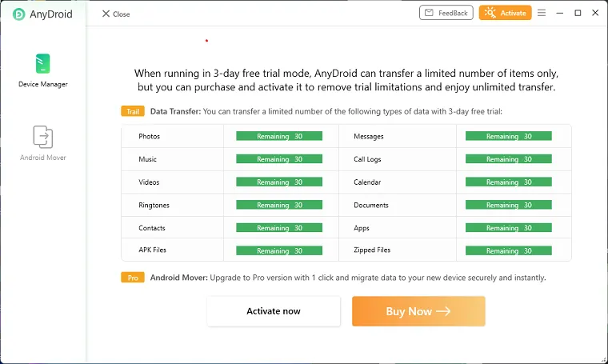Click the envelope icon in FeedBack
The image size is (608, 364).
click(x=429, y=13)
